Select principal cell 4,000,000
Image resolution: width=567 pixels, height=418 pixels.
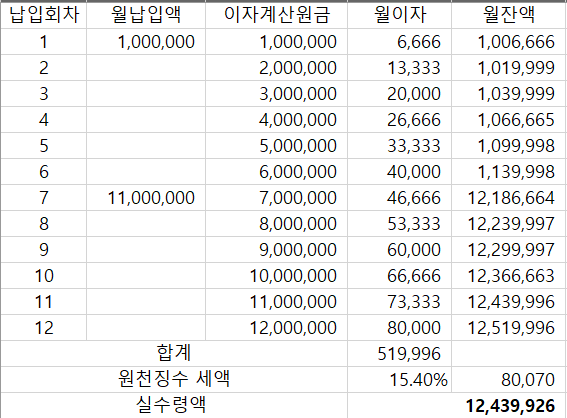pos(277,120)
